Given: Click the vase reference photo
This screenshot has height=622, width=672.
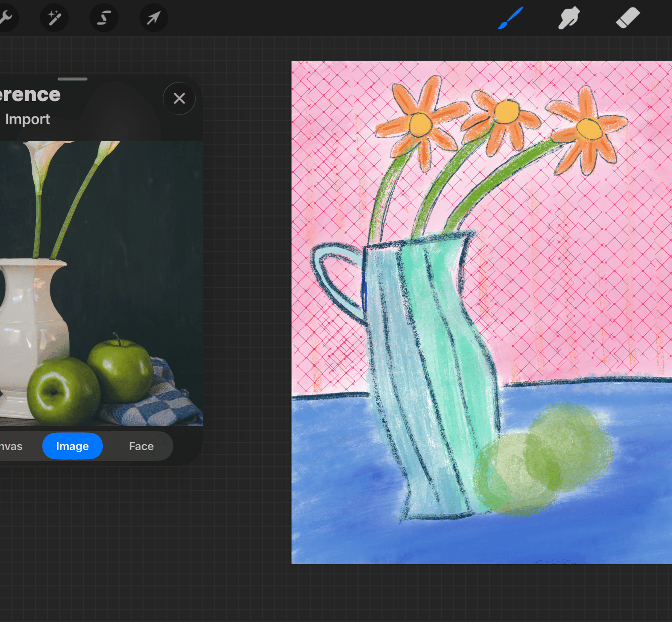Looking at the screenshot, I should click(101, 283).
